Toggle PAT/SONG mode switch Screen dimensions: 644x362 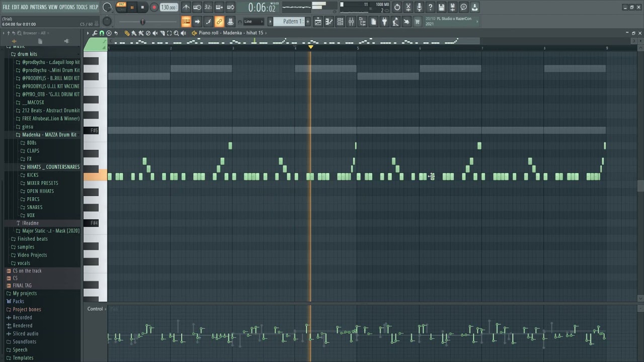121,7
